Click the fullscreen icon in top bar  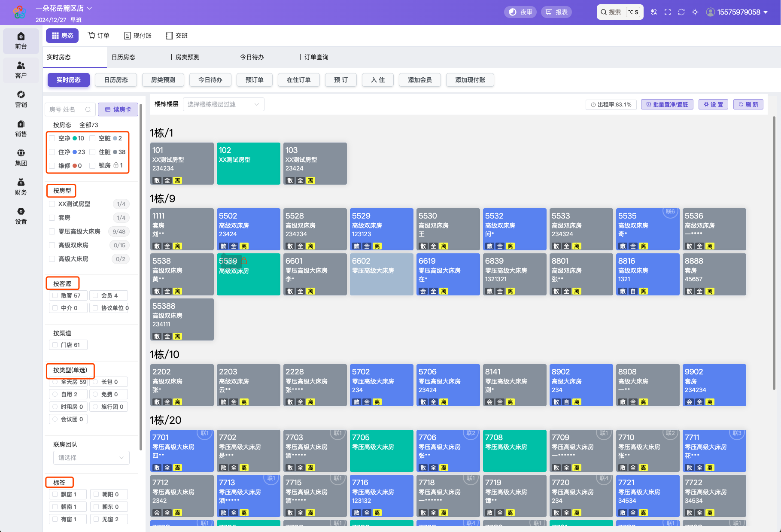tap(667, 12)
